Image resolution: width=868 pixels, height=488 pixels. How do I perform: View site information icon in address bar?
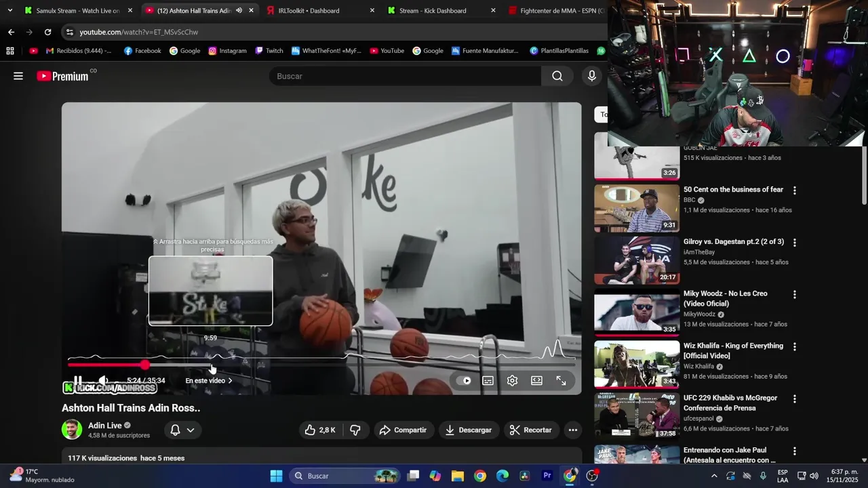[x=69, y=32]
